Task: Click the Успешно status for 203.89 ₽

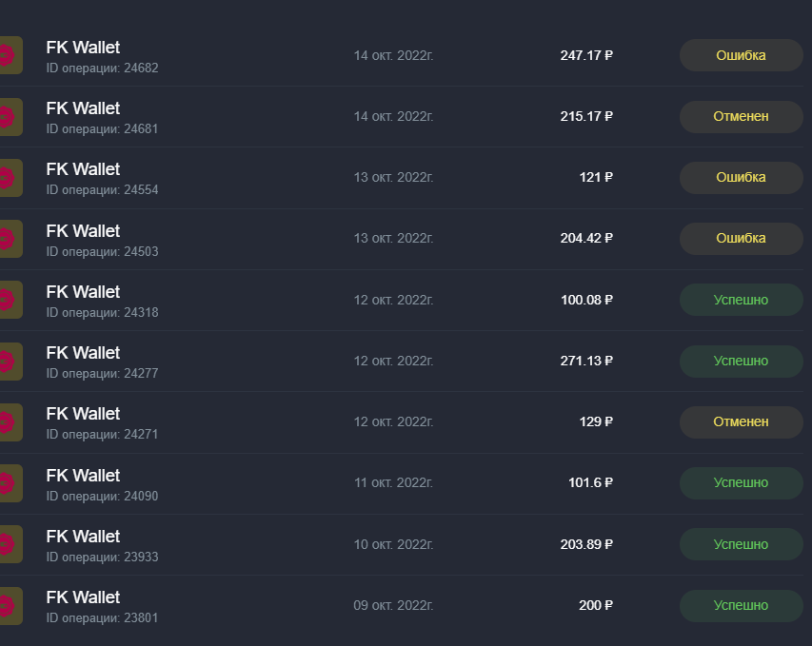Action: (x=741, y=544)
